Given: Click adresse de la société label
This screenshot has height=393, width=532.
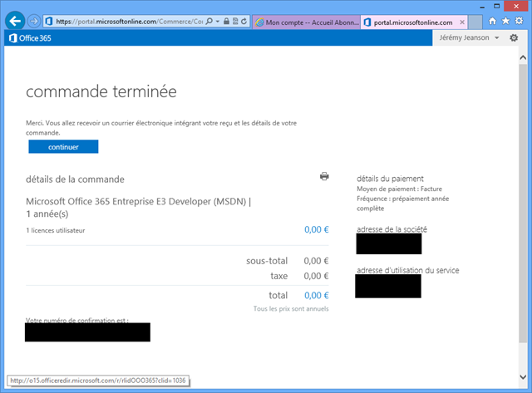Looking at the screenshot, I should click(392, 229).
